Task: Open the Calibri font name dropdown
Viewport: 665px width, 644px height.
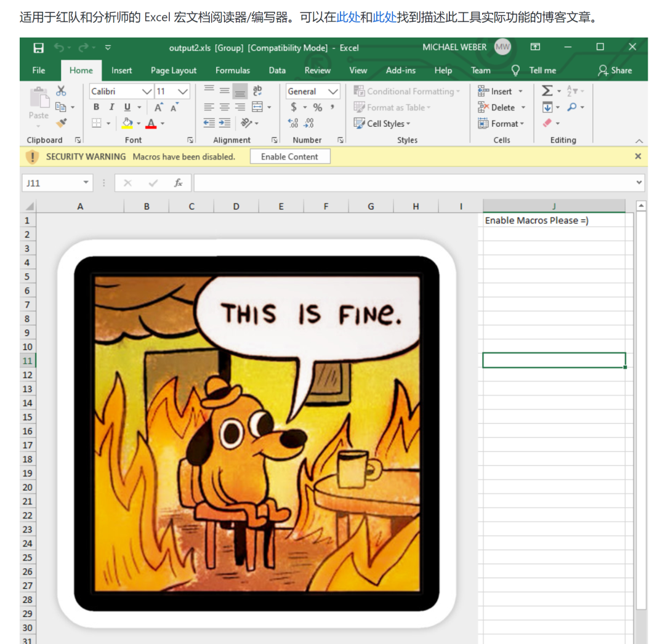Action: pyautogui.click(x=147, y=91)
